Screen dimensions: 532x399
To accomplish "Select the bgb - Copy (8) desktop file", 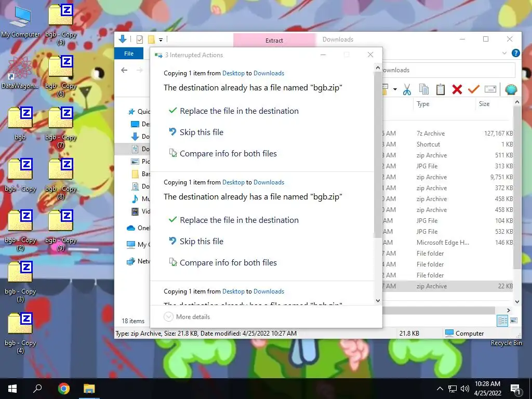I will pos(61,179).
